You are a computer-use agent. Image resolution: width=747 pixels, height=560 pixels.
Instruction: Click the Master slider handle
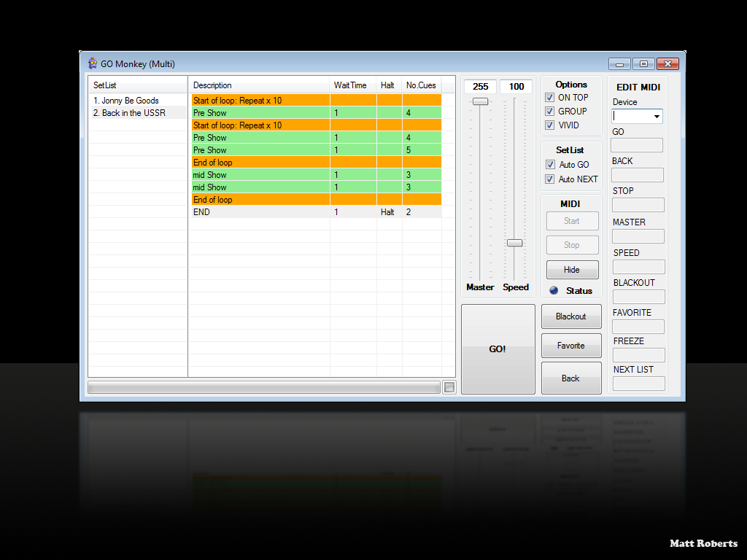coord(480,101)
